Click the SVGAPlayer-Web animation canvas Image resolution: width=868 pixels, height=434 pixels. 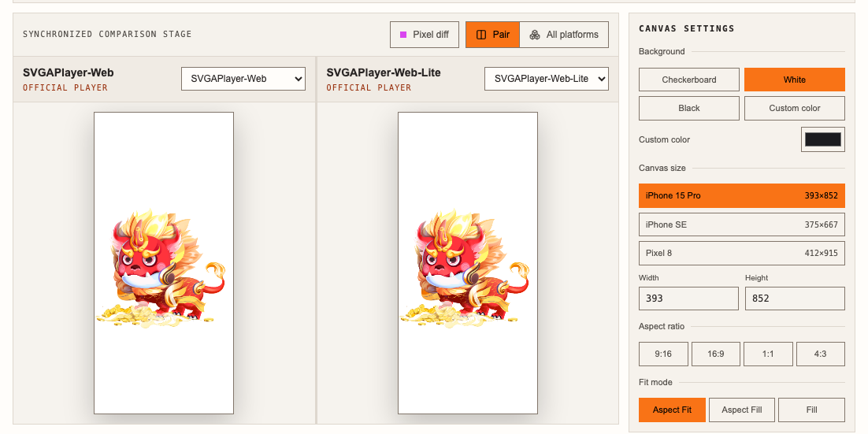(164, 263)
